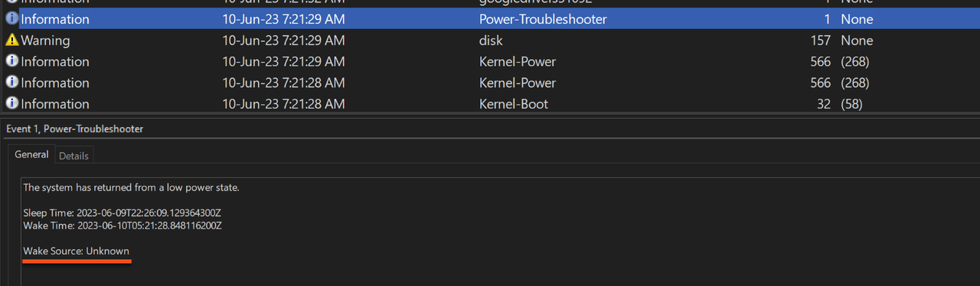
Task: Click the info icon on the Kernel-Boot row
Action: pyautogui.click(x=11, y=103)
